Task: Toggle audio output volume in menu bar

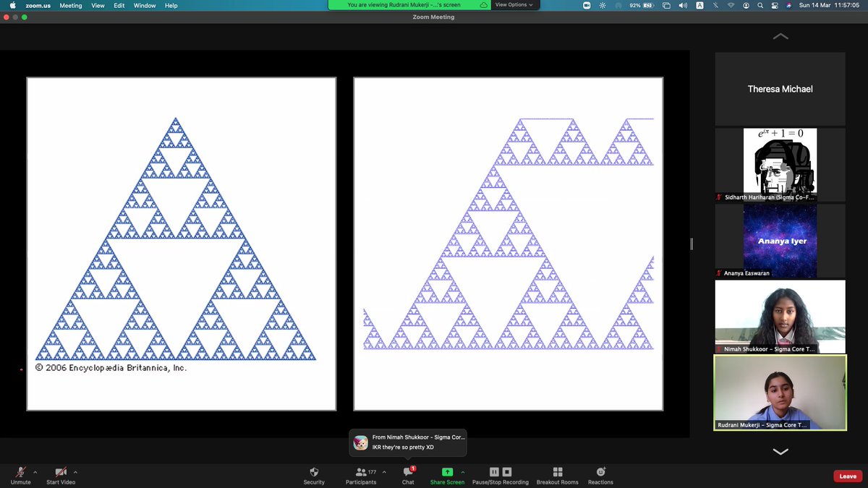Action: [682, 5]
